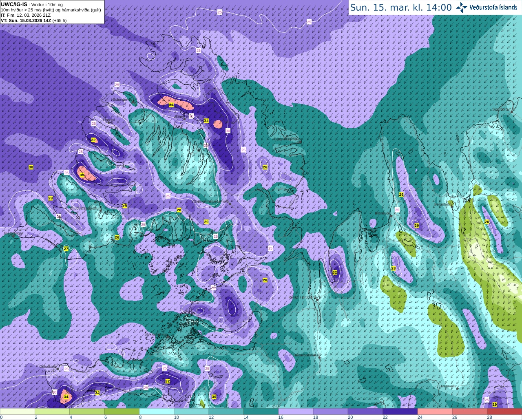
Task: Click the Bjargtangar station label
Action: pyautogui.click(x=13, y=234)
